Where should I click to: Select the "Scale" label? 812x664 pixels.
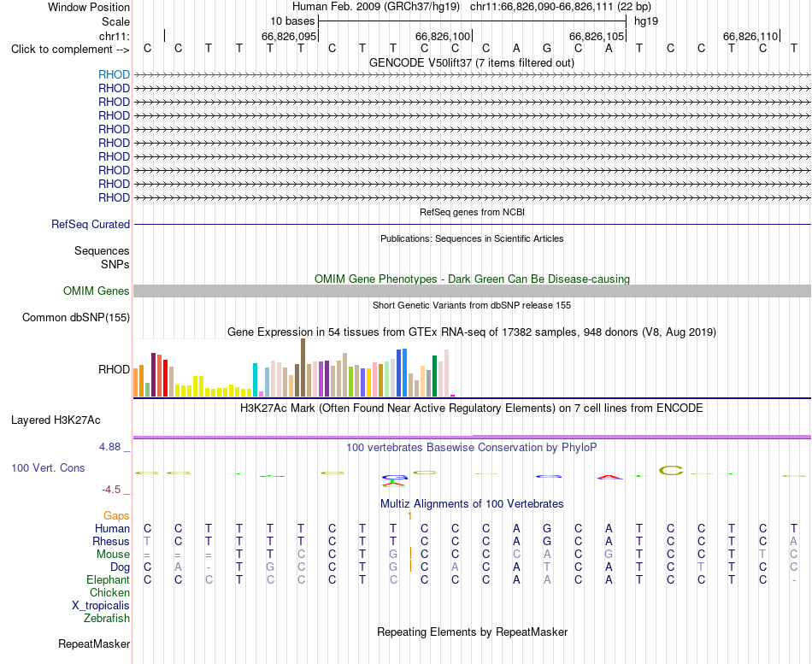coord(115,21)
